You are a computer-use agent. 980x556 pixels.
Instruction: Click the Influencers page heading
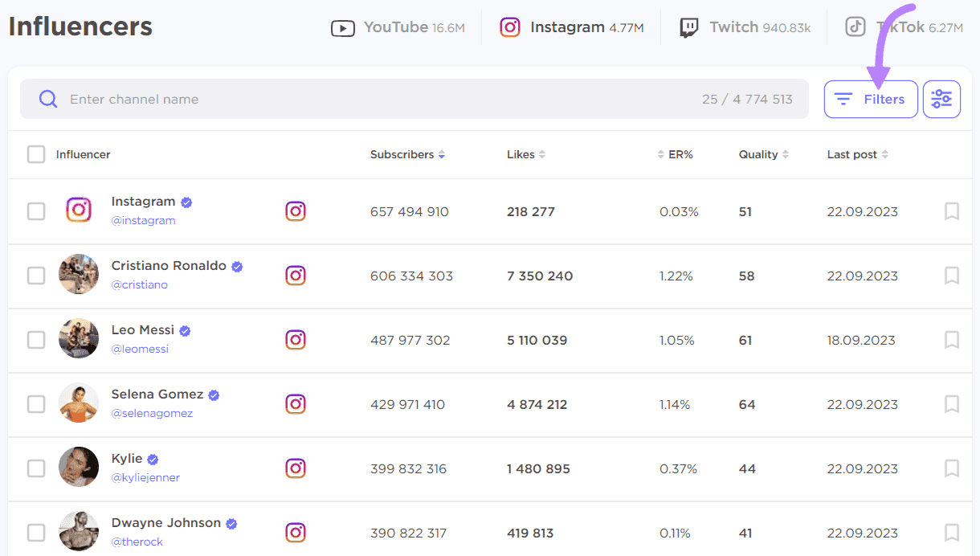point(80,27)
